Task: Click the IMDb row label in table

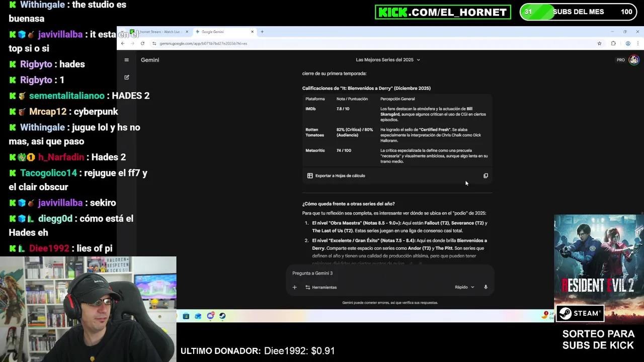Action: [x=310, y=109]
